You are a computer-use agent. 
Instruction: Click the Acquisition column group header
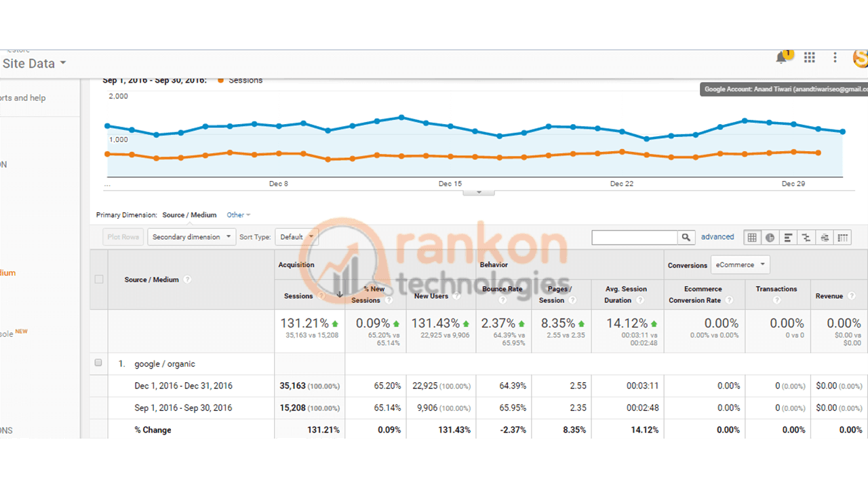tap(296, 265)
